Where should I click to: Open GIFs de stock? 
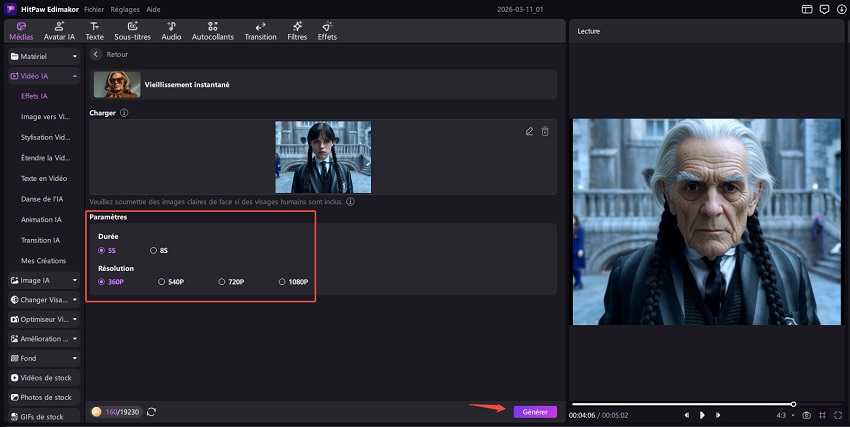(x=44, y=416)
